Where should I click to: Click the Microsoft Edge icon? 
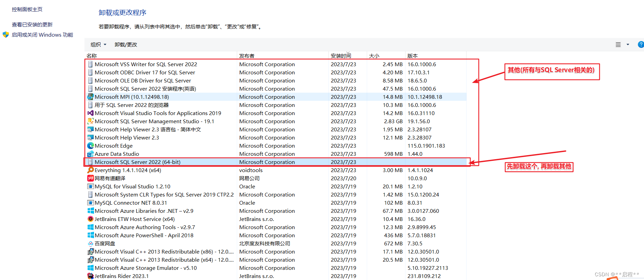point(90,146)
